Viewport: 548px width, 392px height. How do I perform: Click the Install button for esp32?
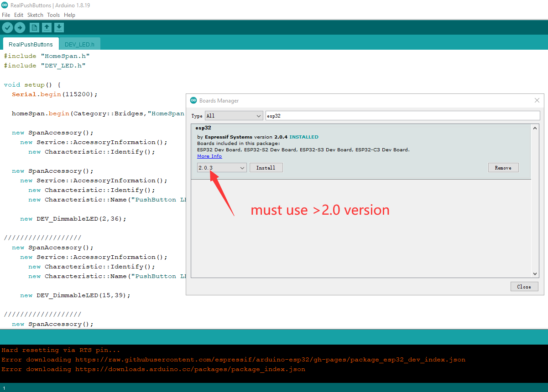coord(266,168)
